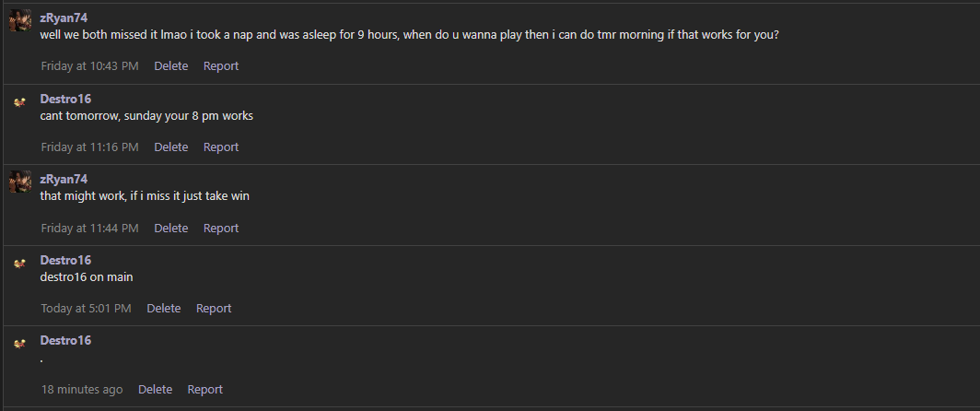Click Destro16's avatar on the last comment
The height and width of the screenshot is (411, 980).
[20, 343]
